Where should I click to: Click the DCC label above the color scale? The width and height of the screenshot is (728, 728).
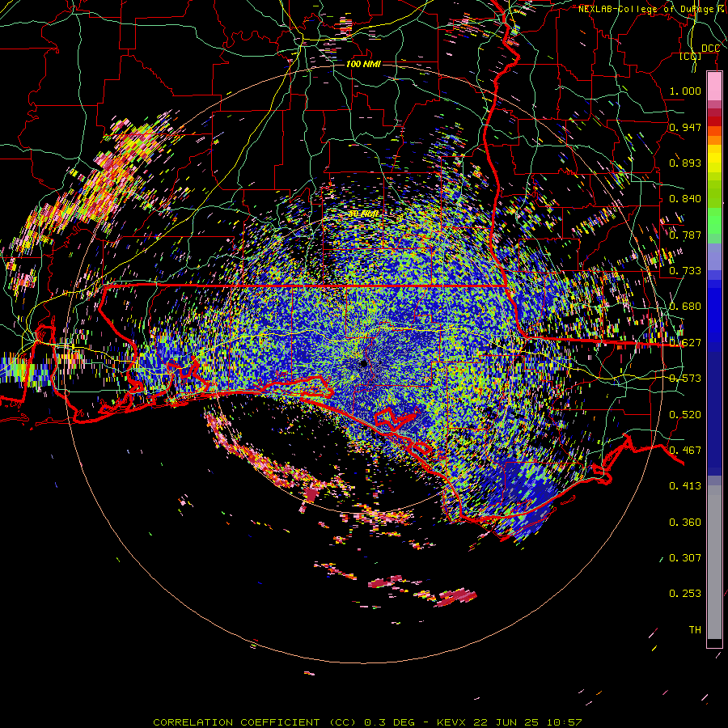coord(710,49)
